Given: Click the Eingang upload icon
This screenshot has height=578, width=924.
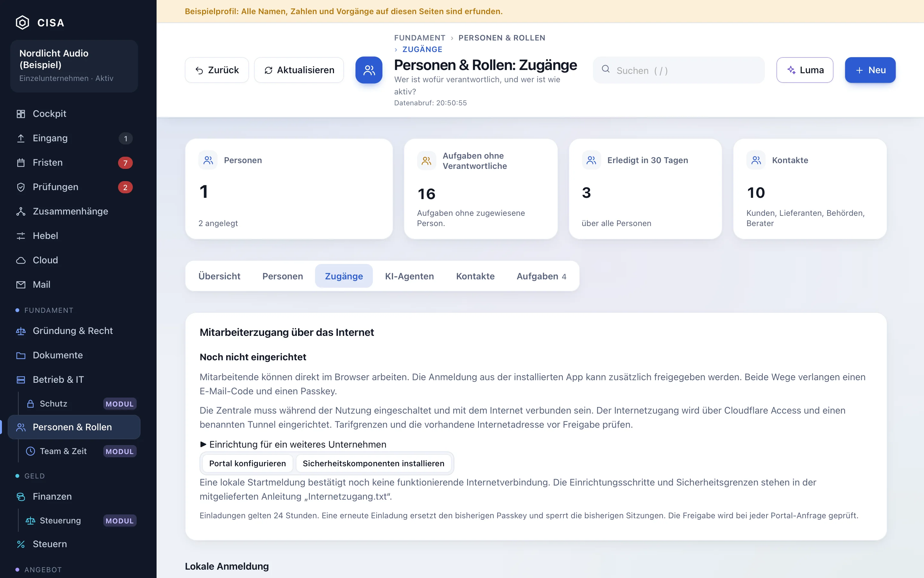Looking at the screenshot, I should [x=21, y=138].
